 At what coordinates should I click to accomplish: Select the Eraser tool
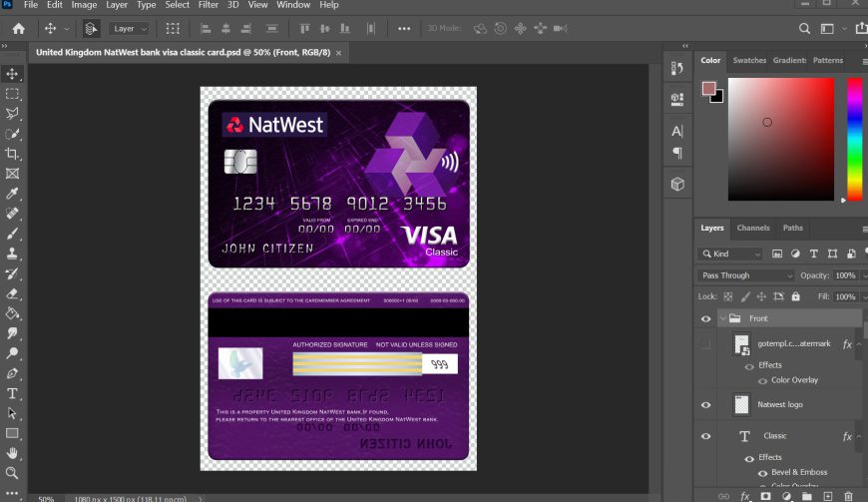pos(12,293)
